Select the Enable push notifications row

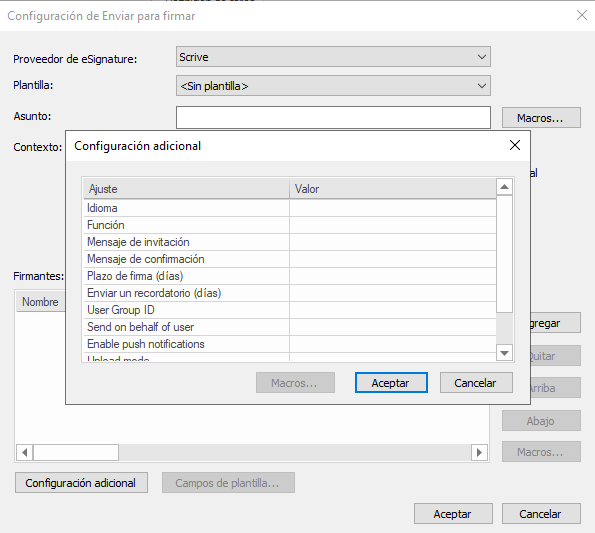pos(290,344)
